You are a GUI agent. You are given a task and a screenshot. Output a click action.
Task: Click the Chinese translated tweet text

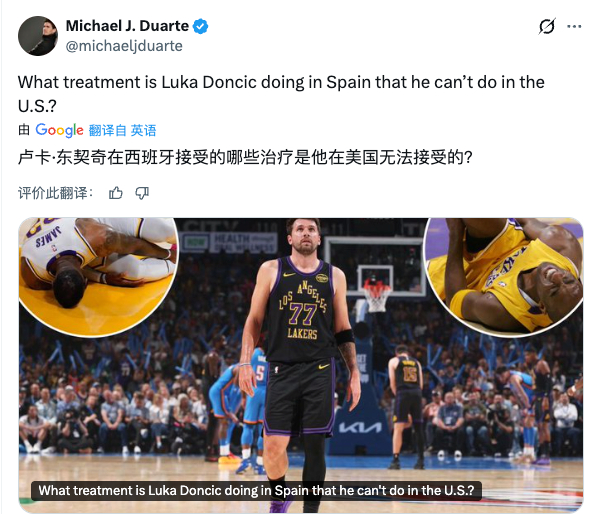pos(245,157)
